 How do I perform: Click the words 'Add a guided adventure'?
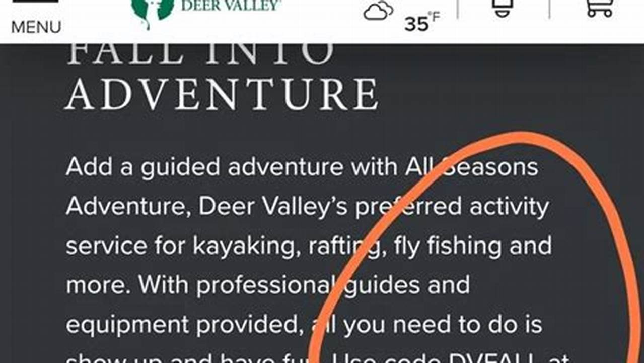tap(205, 168)
